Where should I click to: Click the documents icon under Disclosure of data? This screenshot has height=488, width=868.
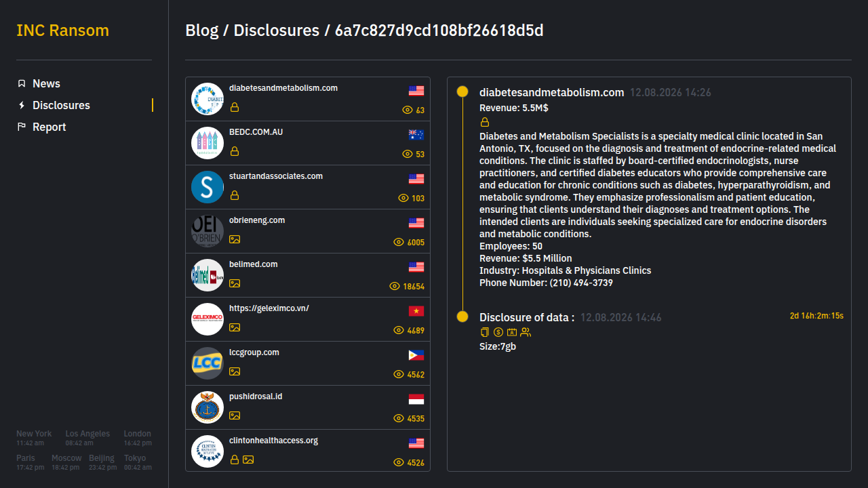click(485, 332)
